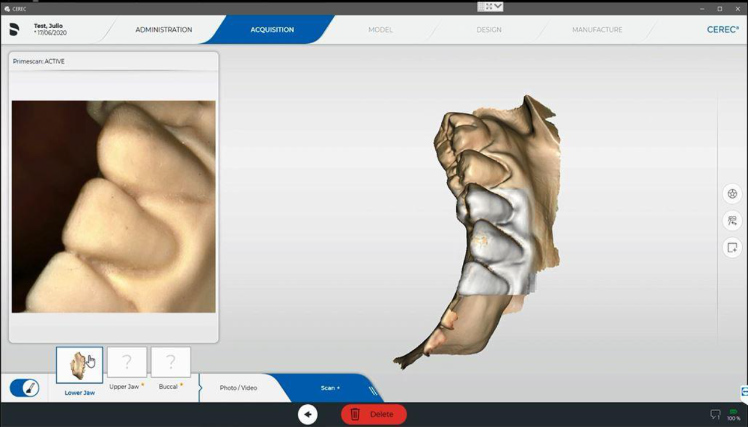This screenshot has width=748, height=427.
Task: Select the Buccal empty thumbnail
Action: [x=171, y=363]
